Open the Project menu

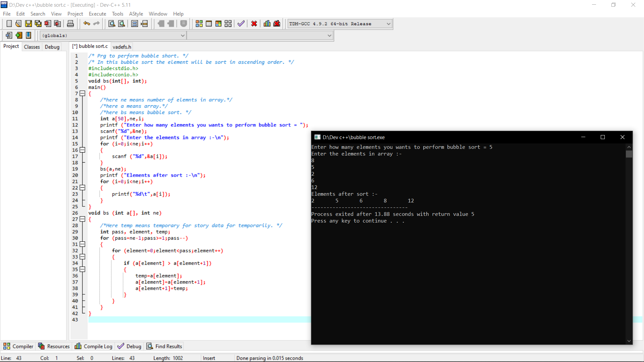[x=75, y=14]
